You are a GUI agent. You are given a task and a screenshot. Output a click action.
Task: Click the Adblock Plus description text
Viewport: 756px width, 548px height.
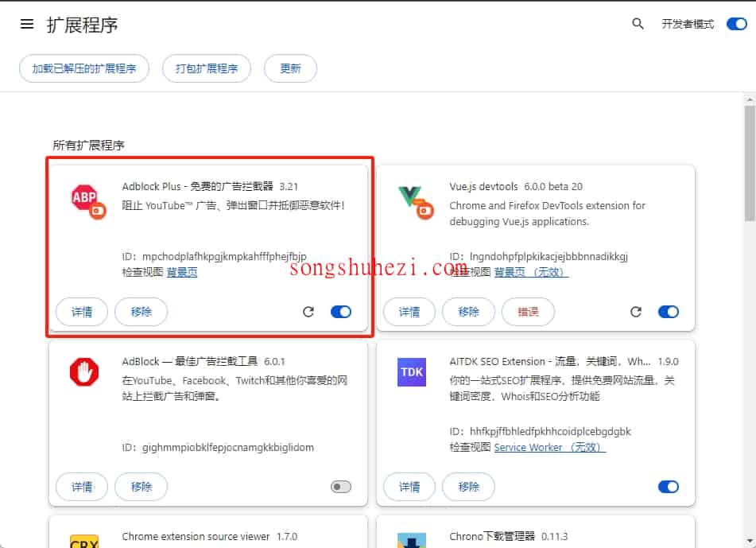click(x=234, y=205)
